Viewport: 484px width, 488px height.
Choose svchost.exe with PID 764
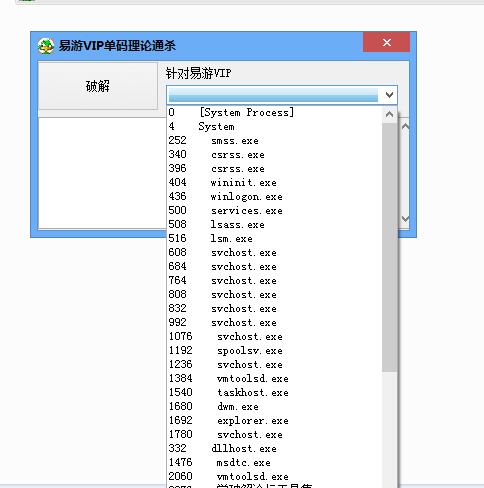[274, 280]
